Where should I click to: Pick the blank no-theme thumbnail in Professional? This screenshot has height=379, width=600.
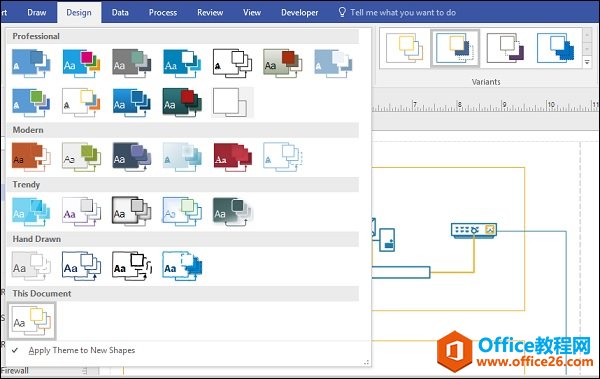click(x=232, y=102)
